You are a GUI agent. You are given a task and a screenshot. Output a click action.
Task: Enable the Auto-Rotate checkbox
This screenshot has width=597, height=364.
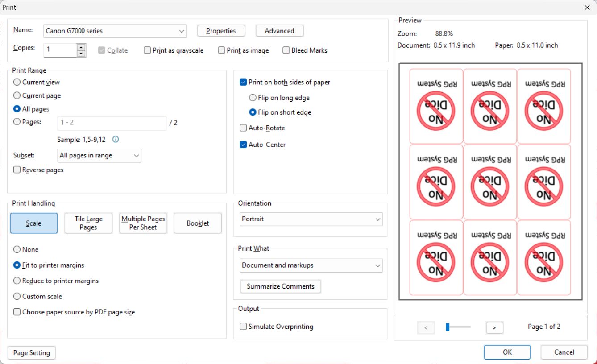(x=243, y=128)
